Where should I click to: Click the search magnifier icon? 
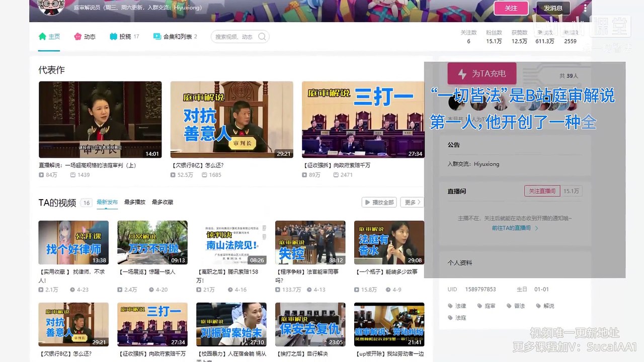click(x=262, y=37)
